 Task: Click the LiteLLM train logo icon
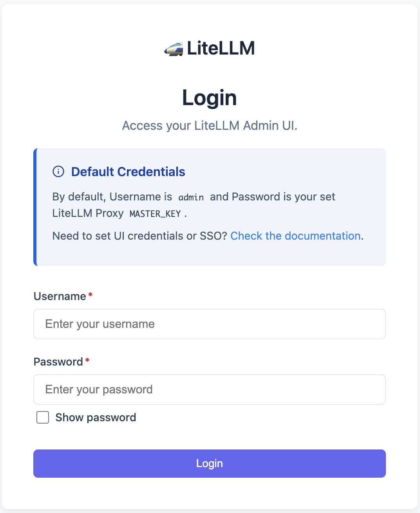(x=174, y=49)
